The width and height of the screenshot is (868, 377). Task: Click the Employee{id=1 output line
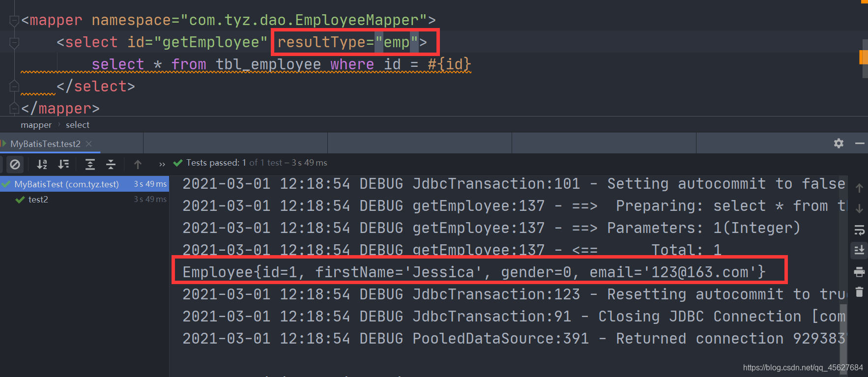(x=474, y=272)
